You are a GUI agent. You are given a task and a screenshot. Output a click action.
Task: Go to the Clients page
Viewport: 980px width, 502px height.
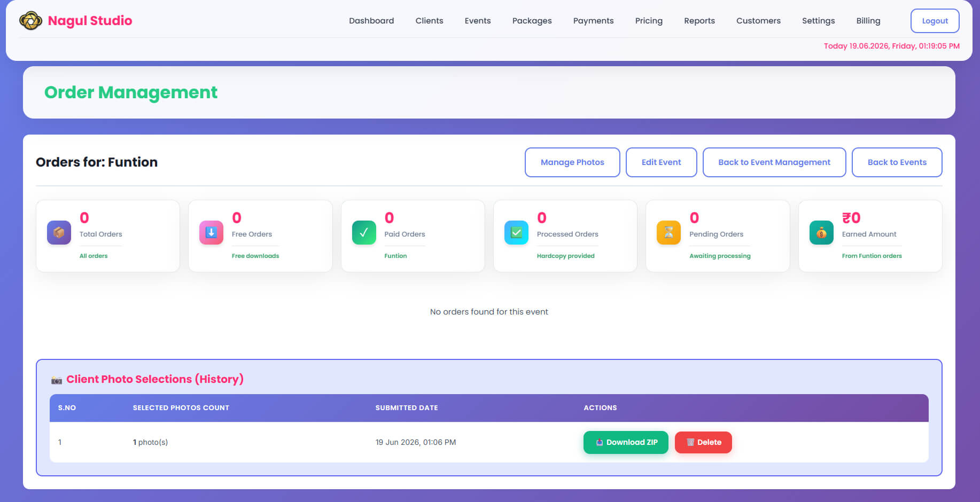click(x=429, y=21)
